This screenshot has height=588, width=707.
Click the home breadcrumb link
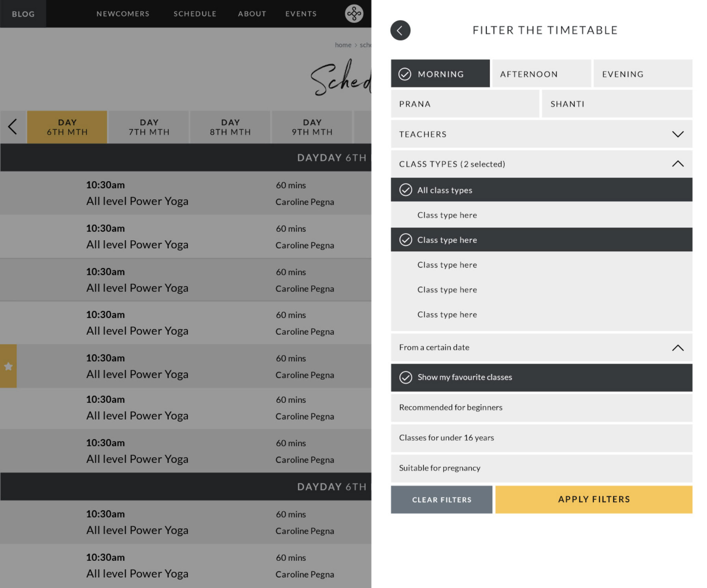point(343,45)
